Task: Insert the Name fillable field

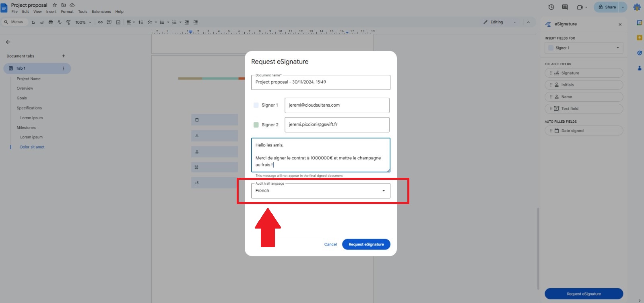Action: click(x=584, y=97)
